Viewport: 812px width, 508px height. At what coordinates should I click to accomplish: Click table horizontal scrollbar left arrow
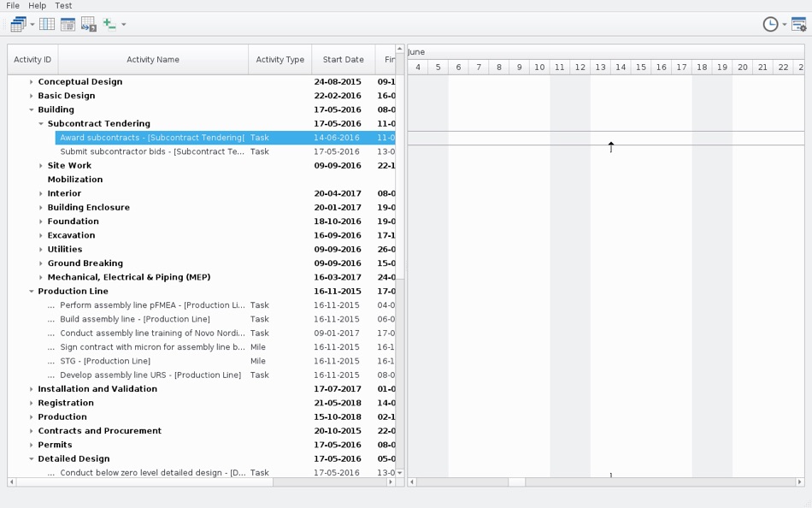[11, 482]
